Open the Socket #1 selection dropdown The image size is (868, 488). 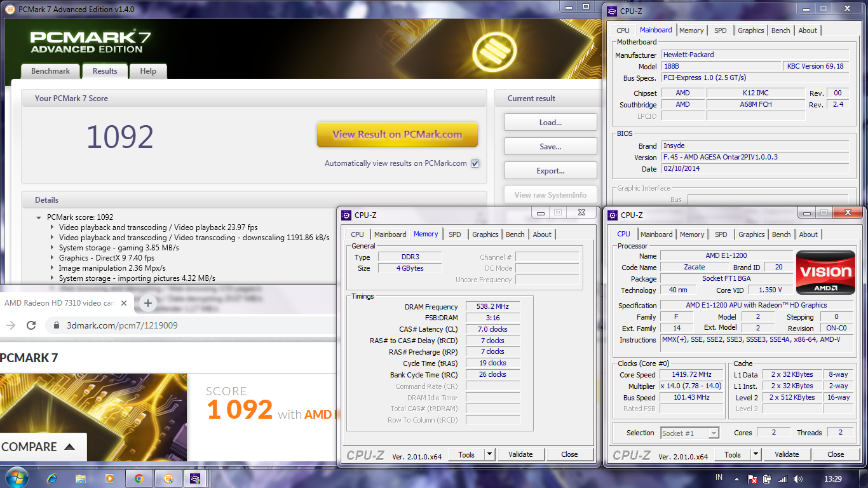pos(689,433)
